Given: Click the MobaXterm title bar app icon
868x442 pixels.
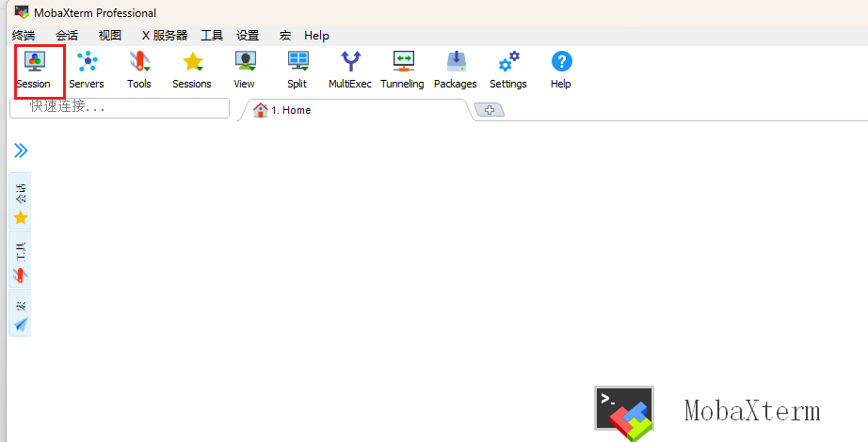Looking at the screenshot, I should 22,11.
